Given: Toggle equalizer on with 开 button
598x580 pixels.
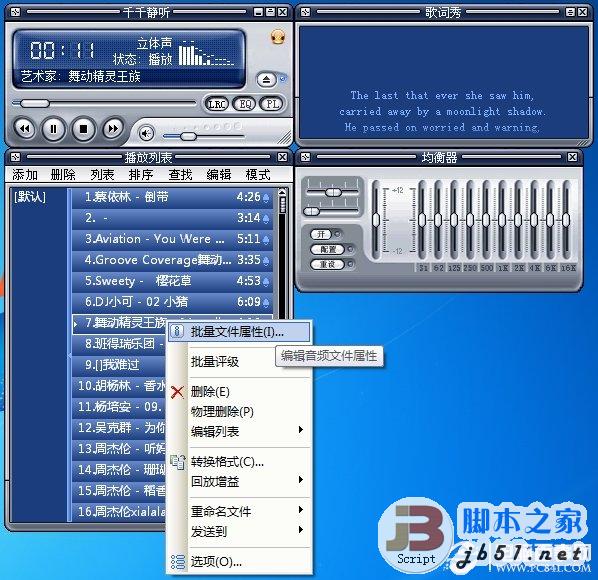Looking at the screenshot, I should 322,234.
